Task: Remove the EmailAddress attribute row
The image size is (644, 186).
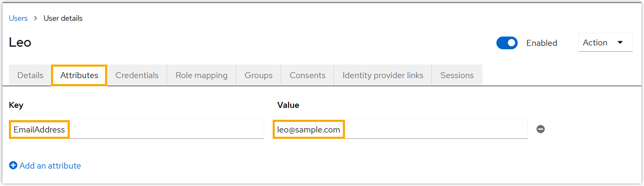Action: click(x=541, y=129)
